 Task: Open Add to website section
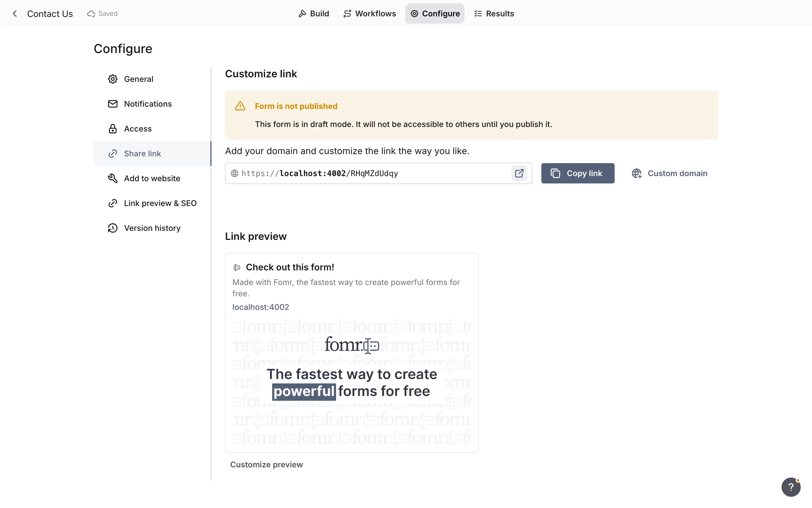152,178
